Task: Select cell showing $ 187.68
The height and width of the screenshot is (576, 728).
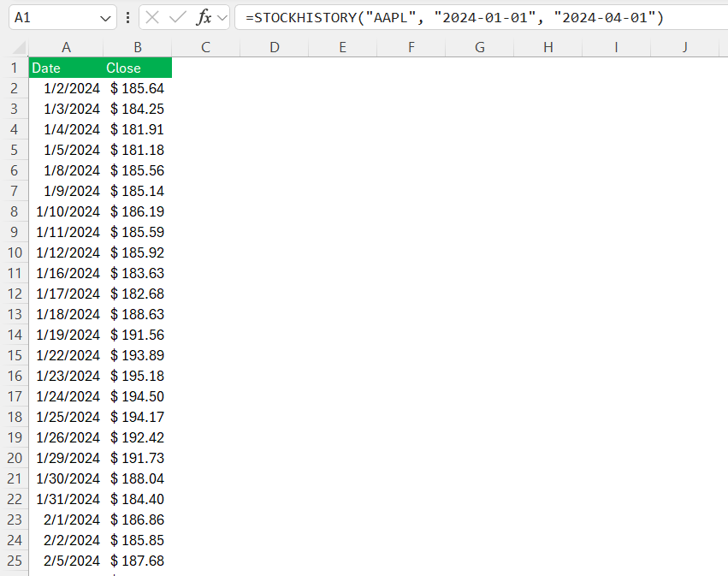Action: 138,561
